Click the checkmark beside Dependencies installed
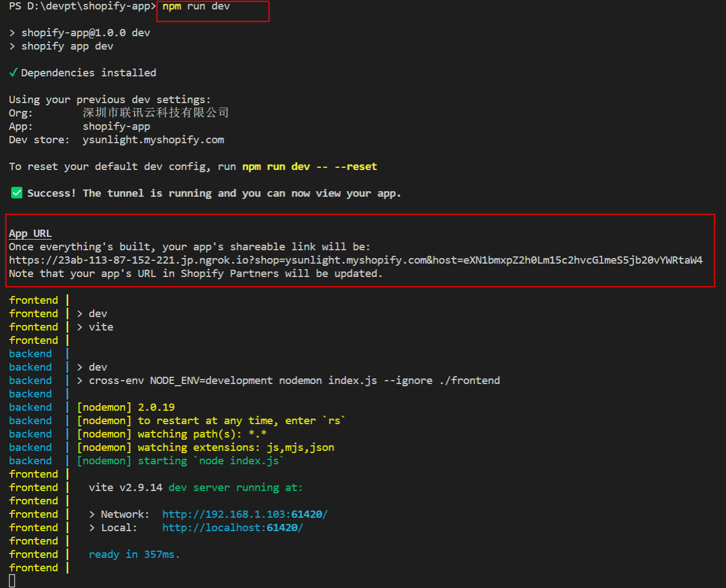The height and width of the screenshot is (588, 726). click(13, 72)
